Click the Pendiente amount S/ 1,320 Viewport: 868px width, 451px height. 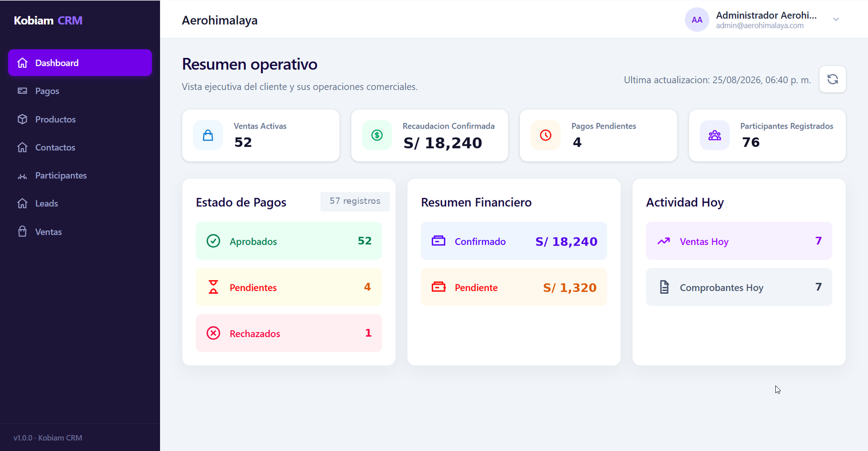tap(570, 287)
